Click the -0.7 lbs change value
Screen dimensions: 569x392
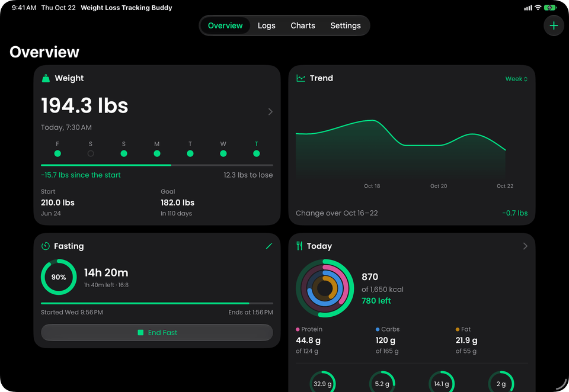515,213
